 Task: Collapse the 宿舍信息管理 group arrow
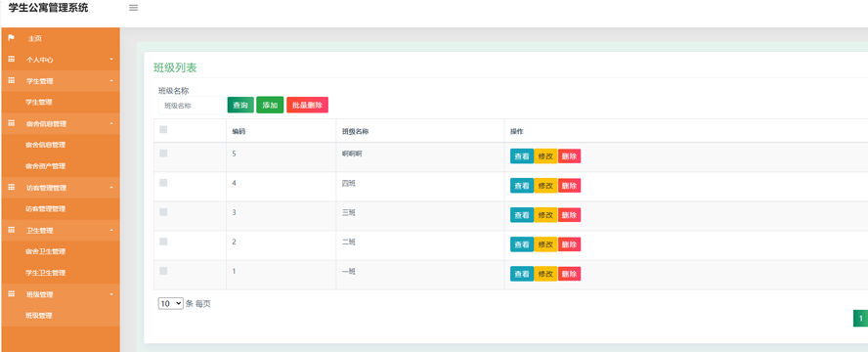coord(111,123)
